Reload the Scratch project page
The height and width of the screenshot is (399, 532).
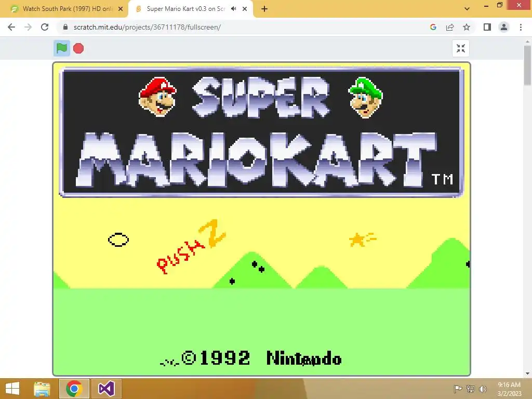tap(45, 27)
